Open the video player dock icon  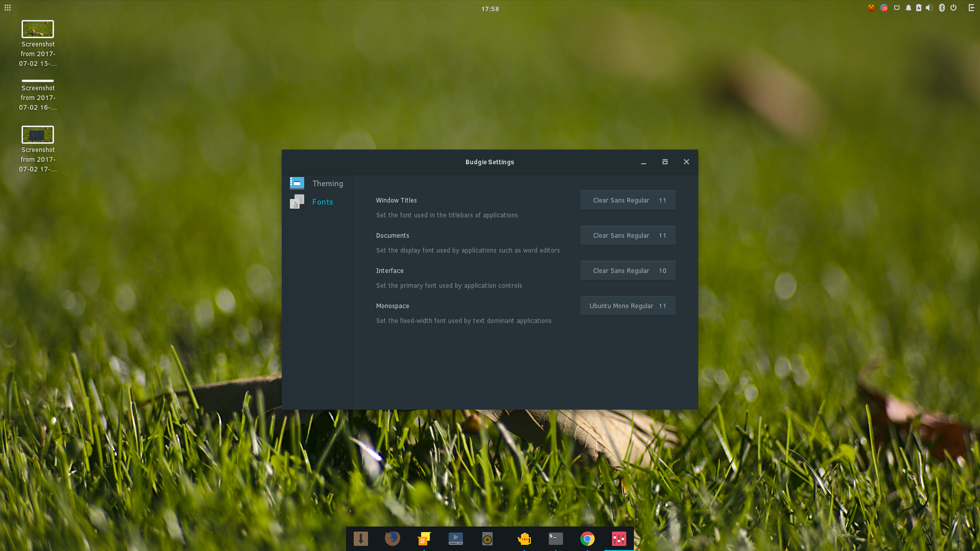coord(456,538)
